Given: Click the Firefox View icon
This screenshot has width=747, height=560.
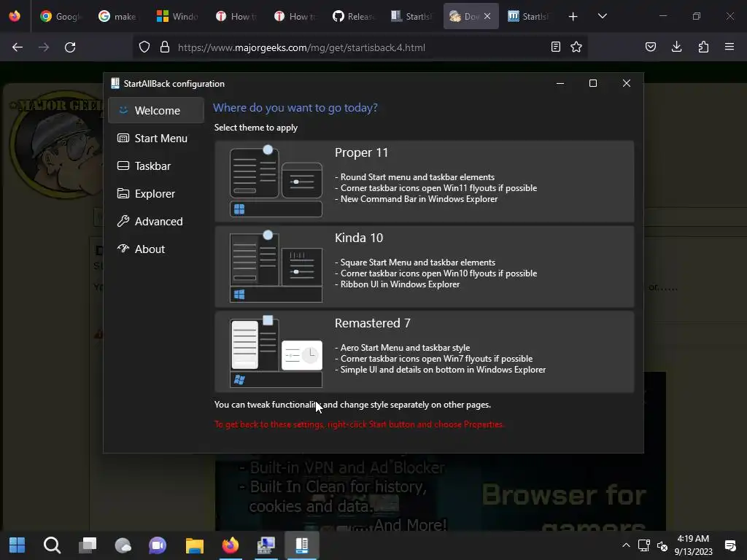Looking at the screenshot, I should (15, 16).
